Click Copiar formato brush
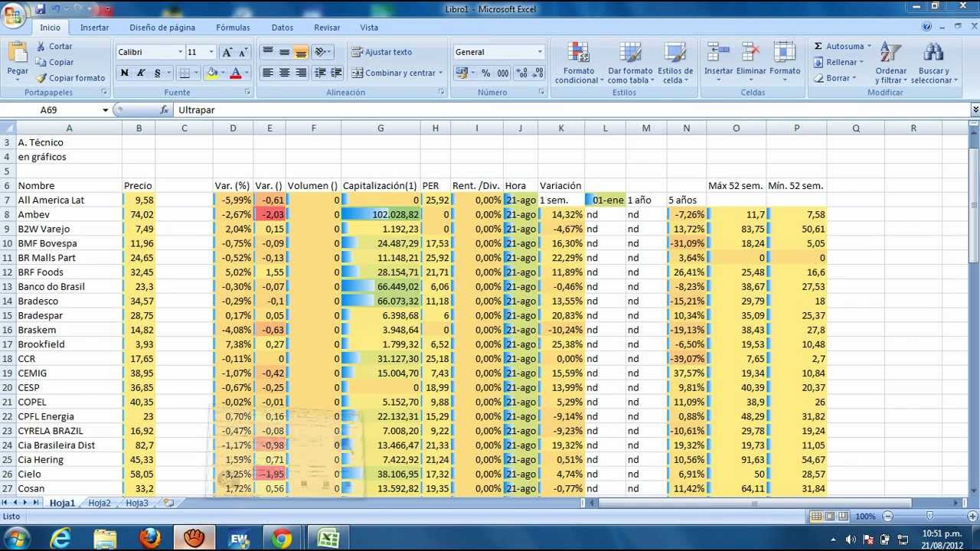Viewport: 980px width, 551px height. [x=70, y=78]
